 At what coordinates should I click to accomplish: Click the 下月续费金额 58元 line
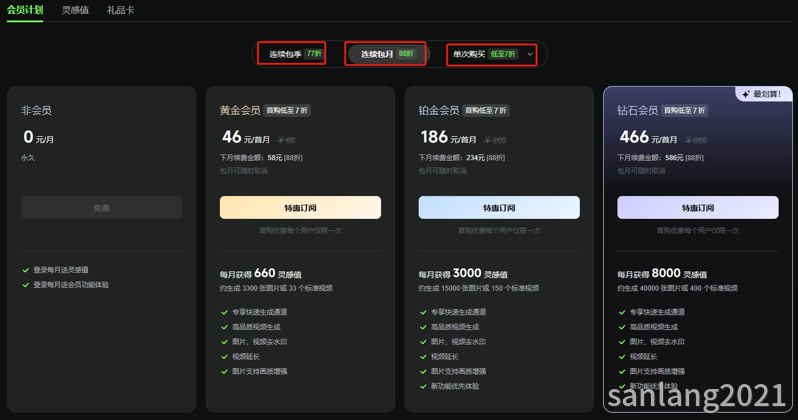(x=261, y=158)
